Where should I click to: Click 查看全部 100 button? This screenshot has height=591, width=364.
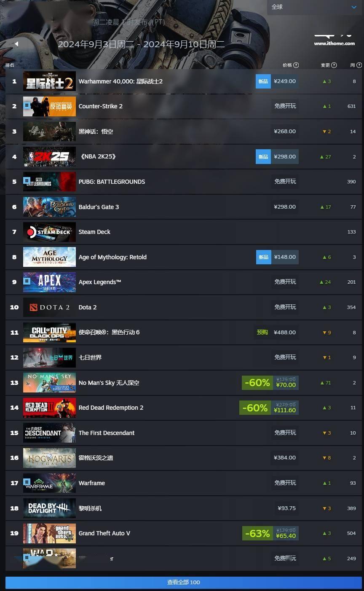(x=184, y=582)
